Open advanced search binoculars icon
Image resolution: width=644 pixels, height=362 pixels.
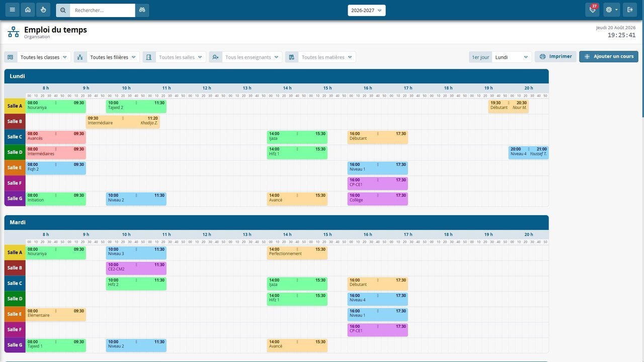click(142, 10)
